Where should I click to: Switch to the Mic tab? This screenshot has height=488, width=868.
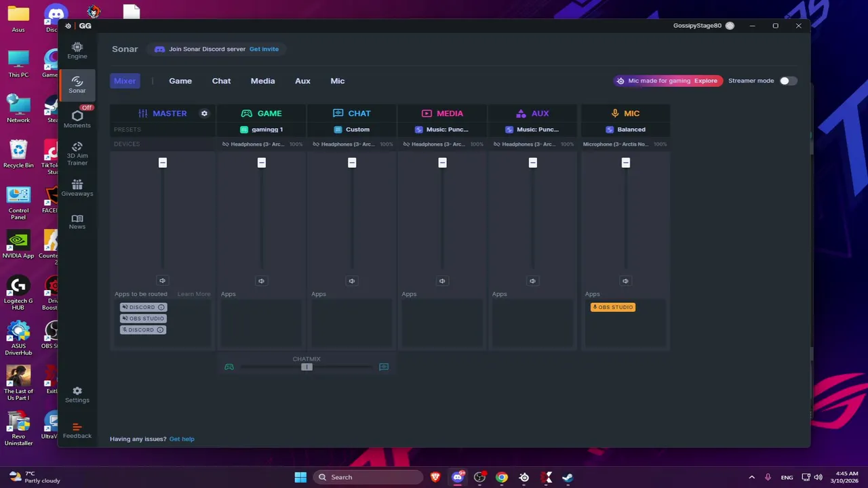(338, 81)
